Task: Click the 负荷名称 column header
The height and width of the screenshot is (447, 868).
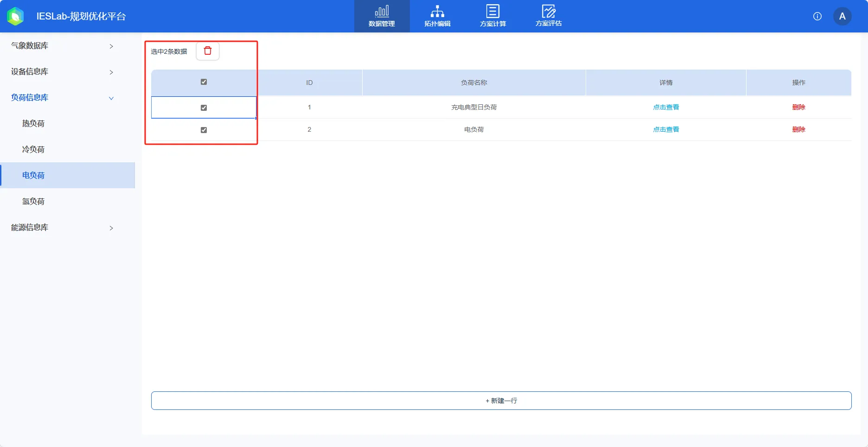Action: point(474,83)
